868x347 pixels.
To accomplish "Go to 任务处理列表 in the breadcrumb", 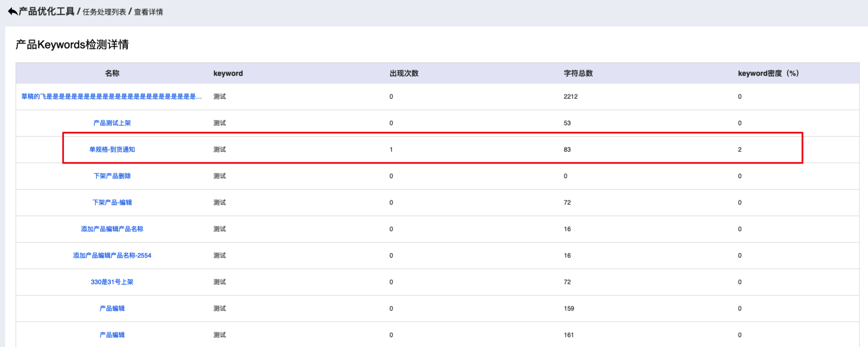I will (104, 12).
